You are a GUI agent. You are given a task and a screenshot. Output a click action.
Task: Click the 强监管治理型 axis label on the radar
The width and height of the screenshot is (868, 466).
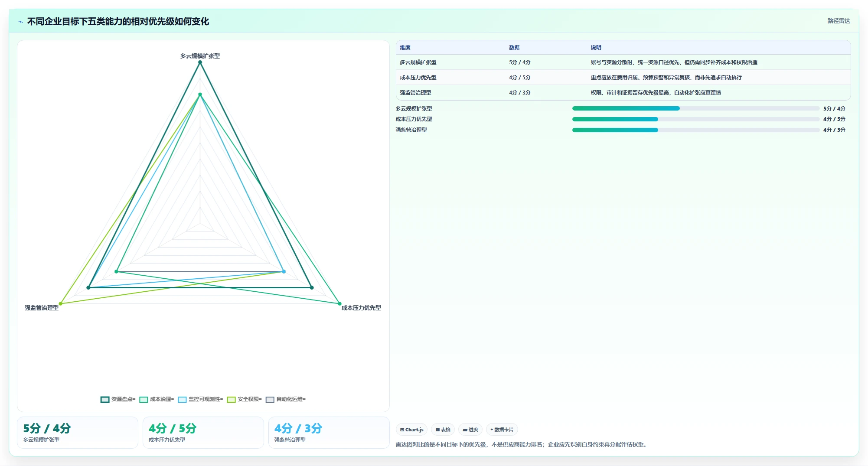(x=42, y=308)
